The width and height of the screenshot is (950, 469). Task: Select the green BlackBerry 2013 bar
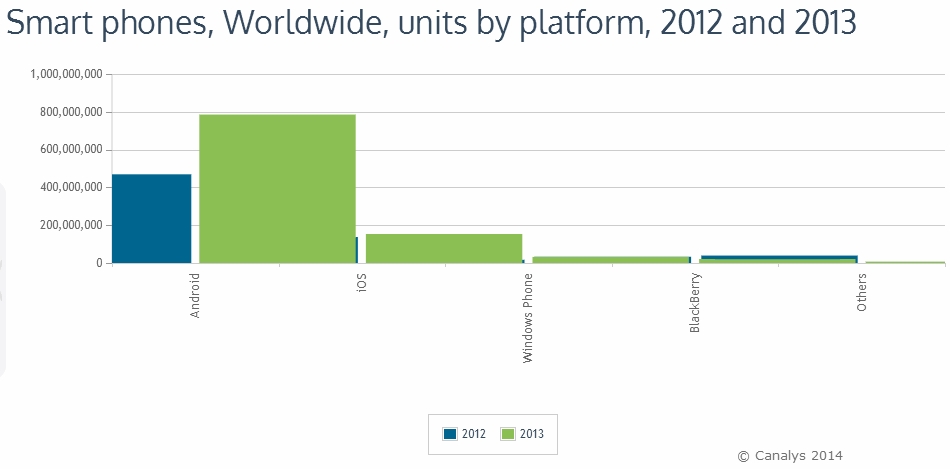778,261
